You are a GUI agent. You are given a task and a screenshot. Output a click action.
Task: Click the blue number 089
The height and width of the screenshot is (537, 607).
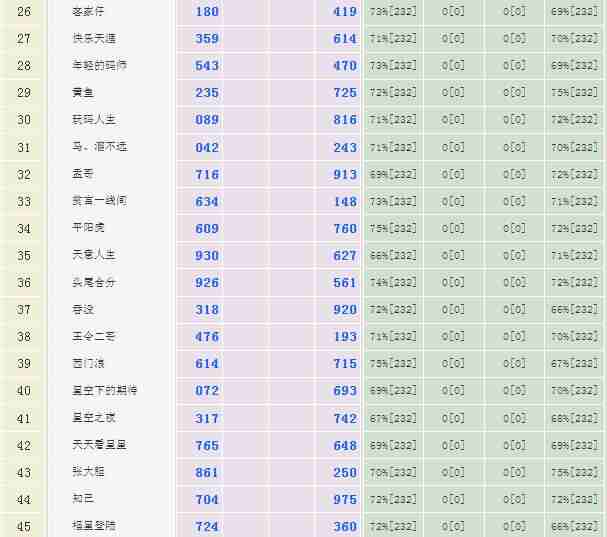coord(207,120)
